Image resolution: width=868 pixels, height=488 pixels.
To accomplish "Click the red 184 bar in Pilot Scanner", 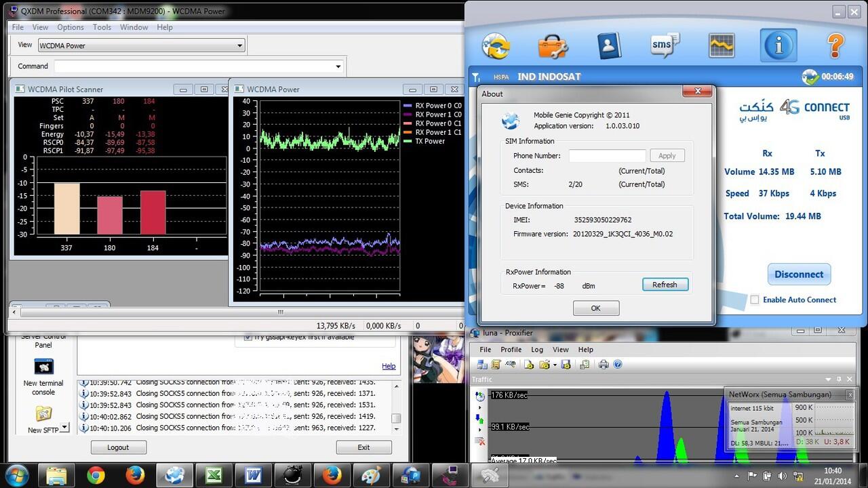I will [x=153, y=213].
